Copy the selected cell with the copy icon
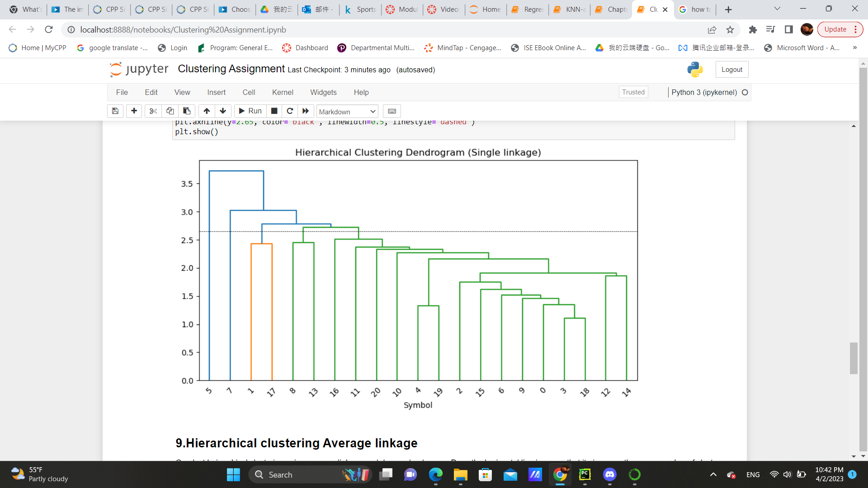The width and height of the screenshot is (868, 488). pyautogui.click(x=170, y=111)
